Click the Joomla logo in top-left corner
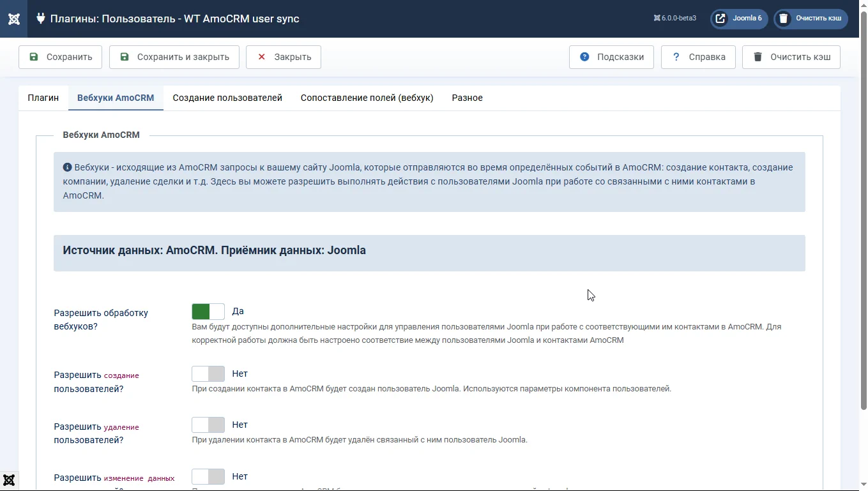Viewport: 868px width, 491px height. (x=13, y=19)
